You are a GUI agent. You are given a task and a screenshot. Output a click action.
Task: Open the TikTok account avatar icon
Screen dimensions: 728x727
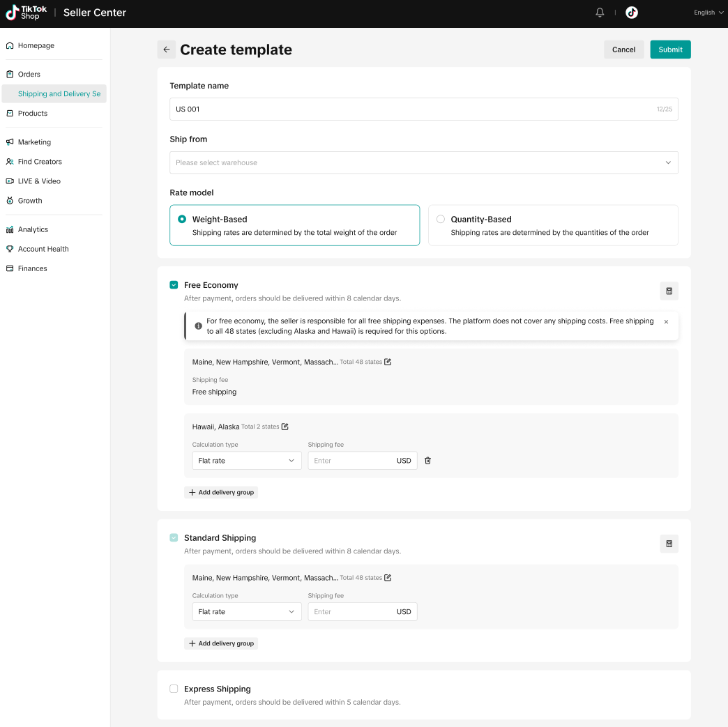pyautogui.click(x=632, y=13)
